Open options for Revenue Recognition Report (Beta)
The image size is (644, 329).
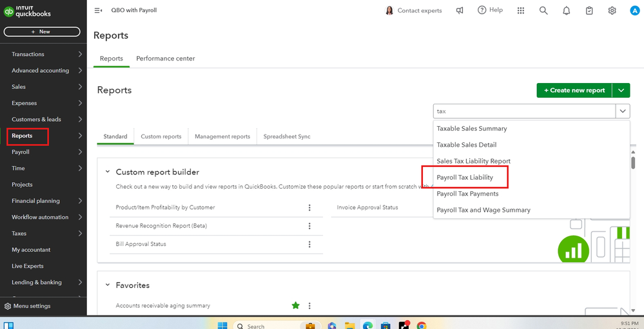pyautogui.click(x=309, y=226)
